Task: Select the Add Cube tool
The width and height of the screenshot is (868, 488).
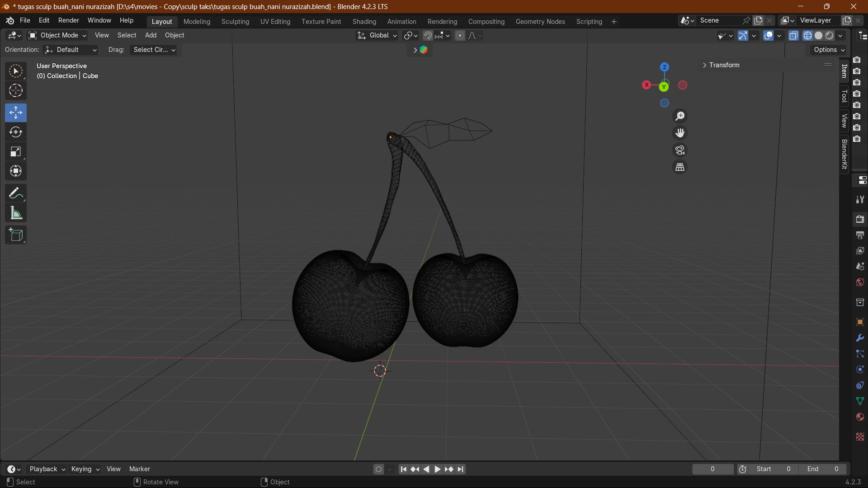Action: click(16, 235)
